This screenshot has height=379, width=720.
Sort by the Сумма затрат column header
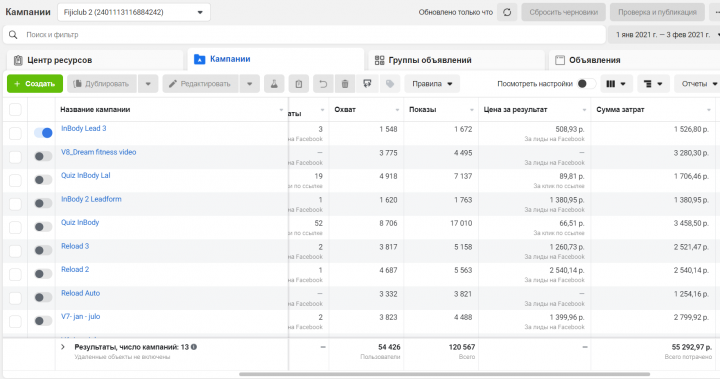pyautogui.click(x=620, y=110)
